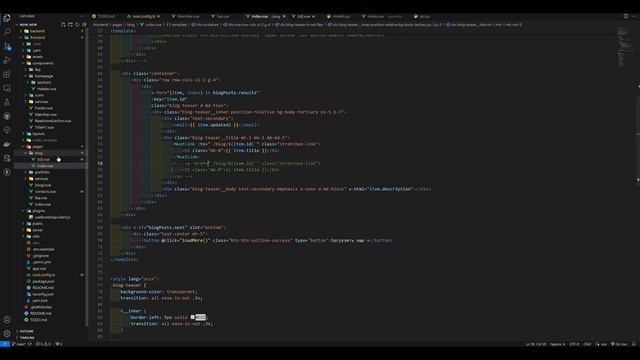Image resolution: width=640 pixels, height=360 pixels.
Task: Open tsconfig.json in Explorer tree
Action: coord(43,294)
